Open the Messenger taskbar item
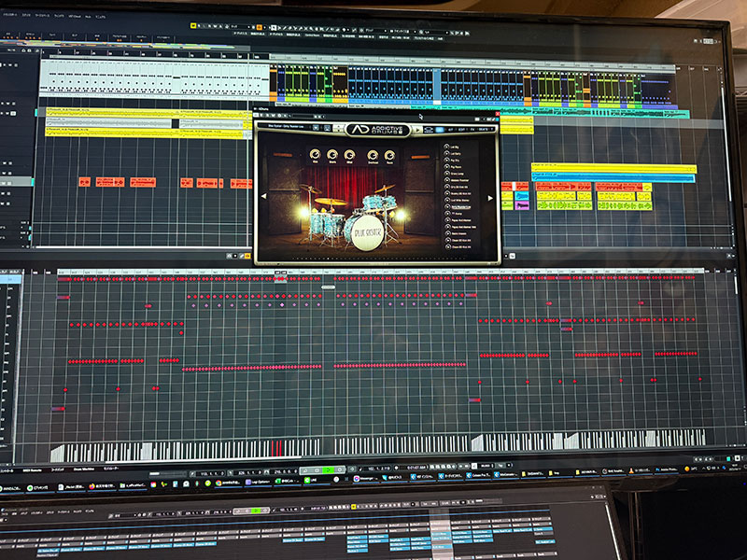The height and width of the screenshot is (560, 747). coord(364,479)
